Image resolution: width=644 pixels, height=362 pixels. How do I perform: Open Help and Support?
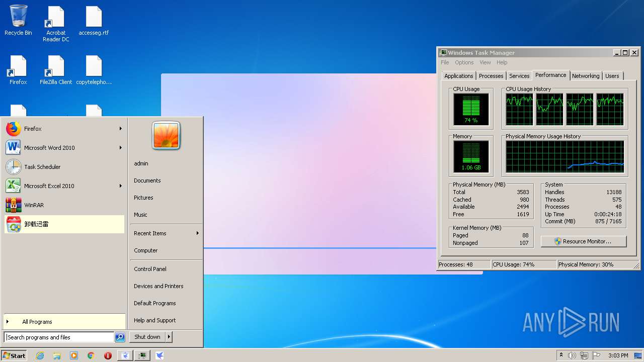point(166,320)
